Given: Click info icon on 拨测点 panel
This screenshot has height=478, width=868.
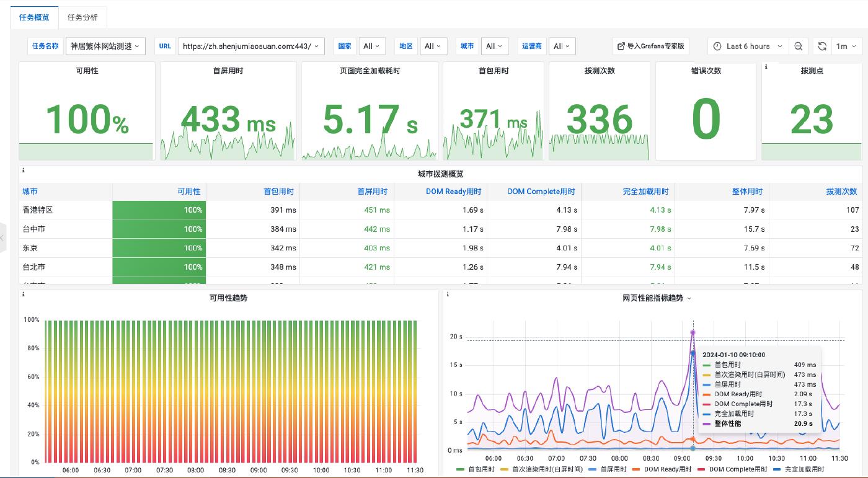Looking at the screenshot, I should [x=766, y=66].
